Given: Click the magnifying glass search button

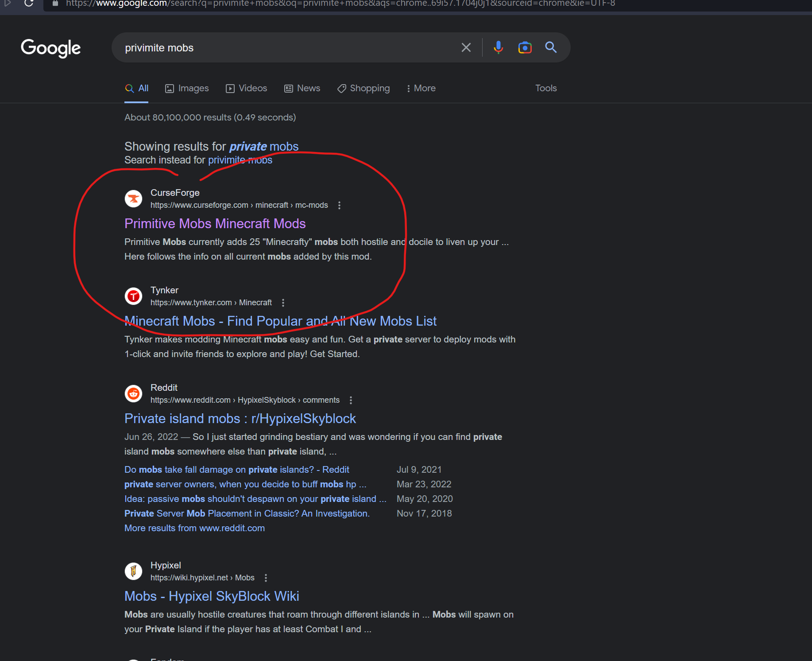Looking at the screenshot, I should tap(551, 47).
